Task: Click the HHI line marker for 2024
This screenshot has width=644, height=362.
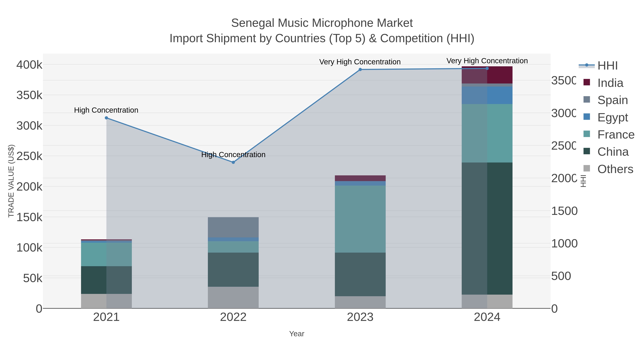Action: 487,68
